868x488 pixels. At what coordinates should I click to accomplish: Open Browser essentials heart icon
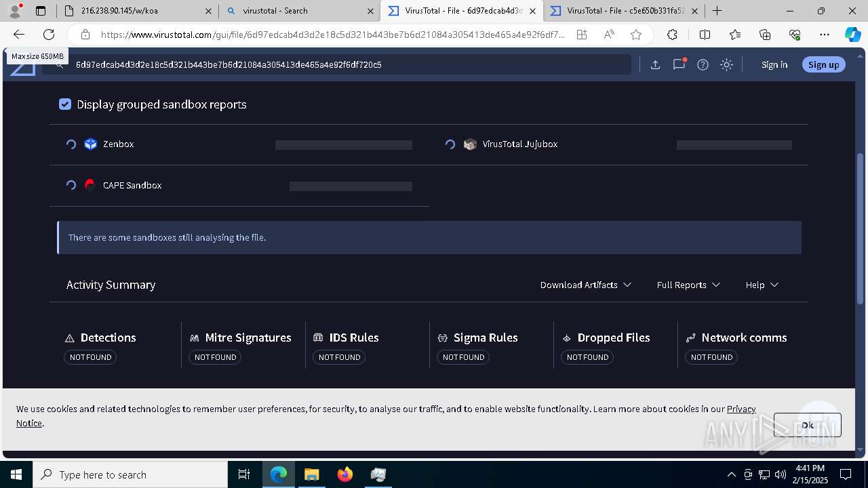coord(795,35)
